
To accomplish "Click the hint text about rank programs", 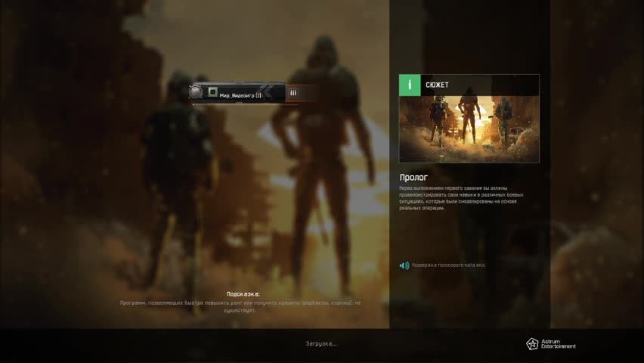I will [240, 307].
